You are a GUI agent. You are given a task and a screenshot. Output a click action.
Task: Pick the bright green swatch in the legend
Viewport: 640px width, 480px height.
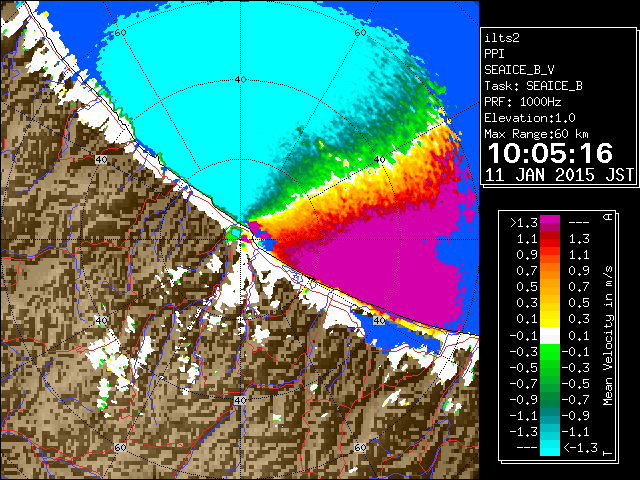(550, 352)
